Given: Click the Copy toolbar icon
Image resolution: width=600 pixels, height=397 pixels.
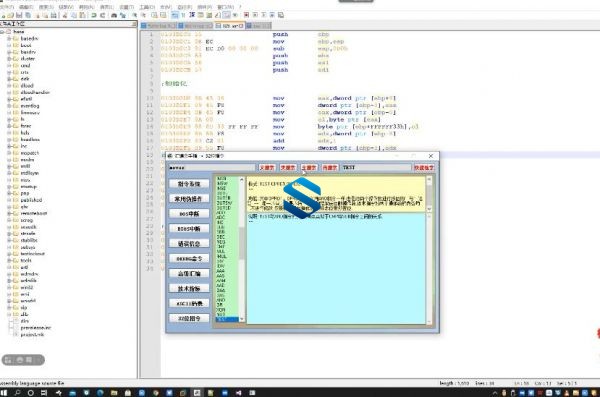Looking at the screenshot, I should click(73, 15).
